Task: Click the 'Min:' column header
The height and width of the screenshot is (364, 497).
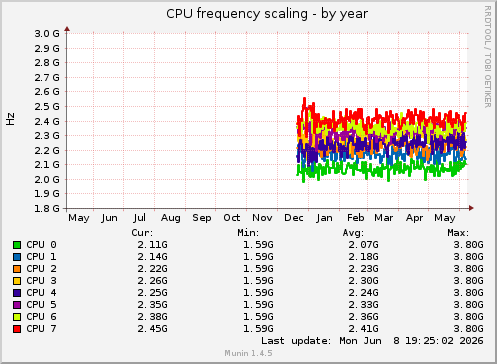Action: point(248,233)
